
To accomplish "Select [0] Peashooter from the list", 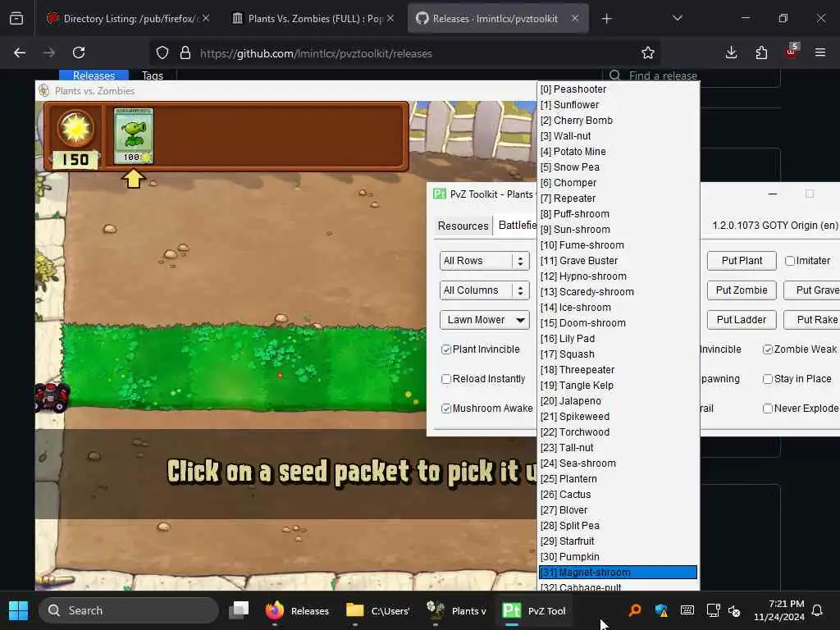I will (619, 89).
